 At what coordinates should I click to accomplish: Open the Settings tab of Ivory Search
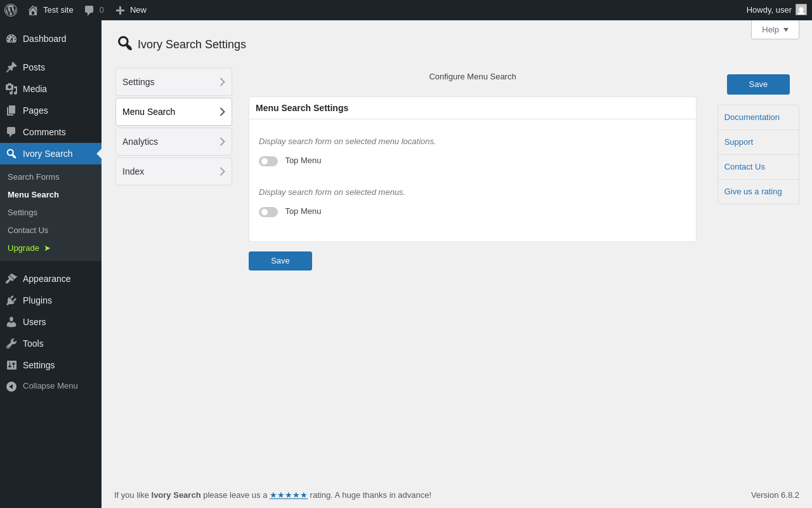click(x=174, y=82)
